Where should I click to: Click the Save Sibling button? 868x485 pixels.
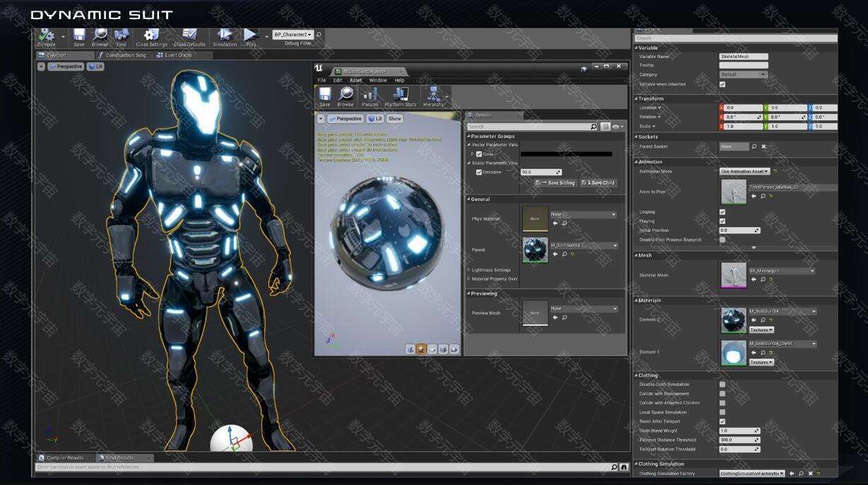point(555,182)
